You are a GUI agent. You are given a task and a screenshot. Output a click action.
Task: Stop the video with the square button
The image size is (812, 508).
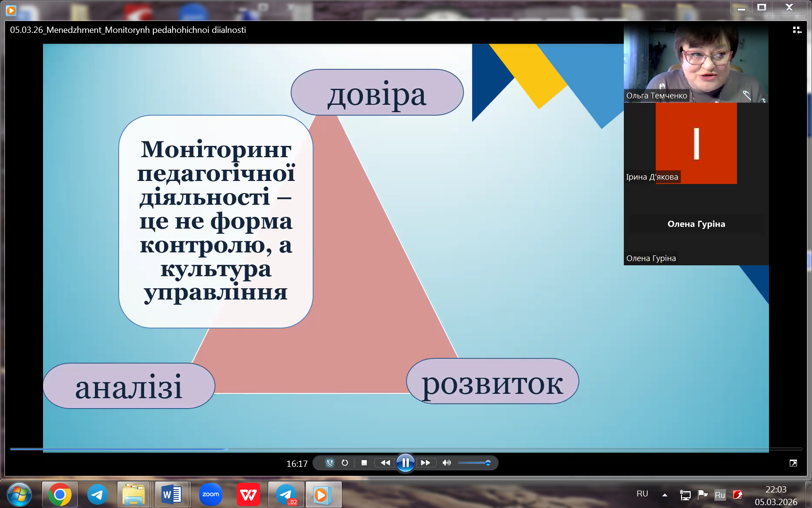pyautogui.click(x=364, y=463)
